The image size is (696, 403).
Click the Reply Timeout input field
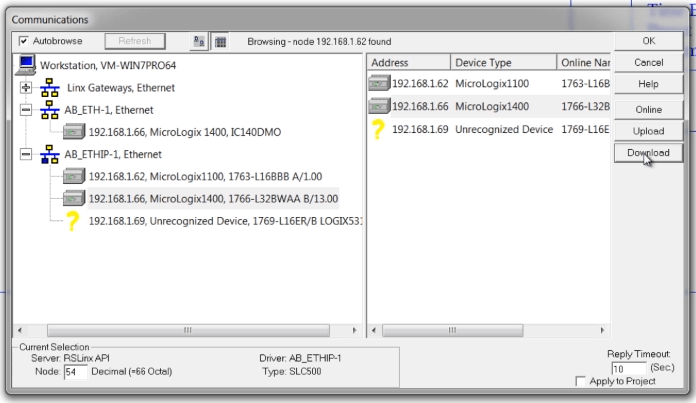(x=629, y=368)
